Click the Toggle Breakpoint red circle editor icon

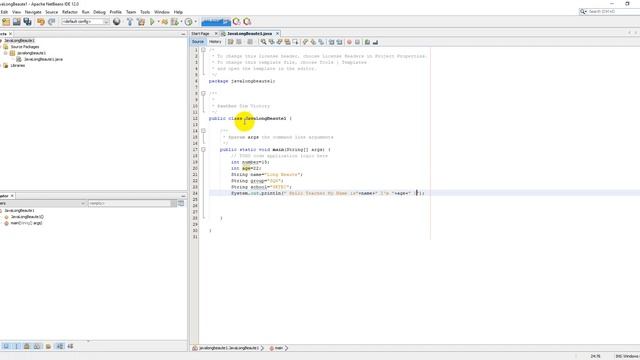point(349,42)
